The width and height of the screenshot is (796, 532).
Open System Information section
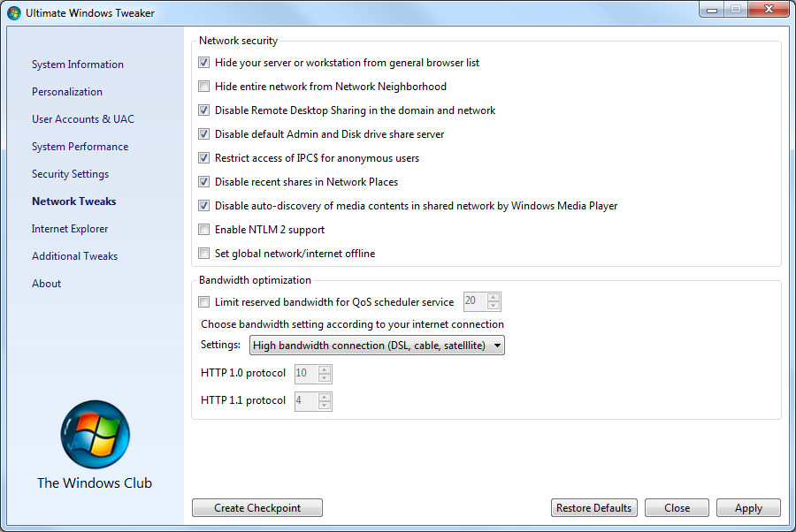78,65
